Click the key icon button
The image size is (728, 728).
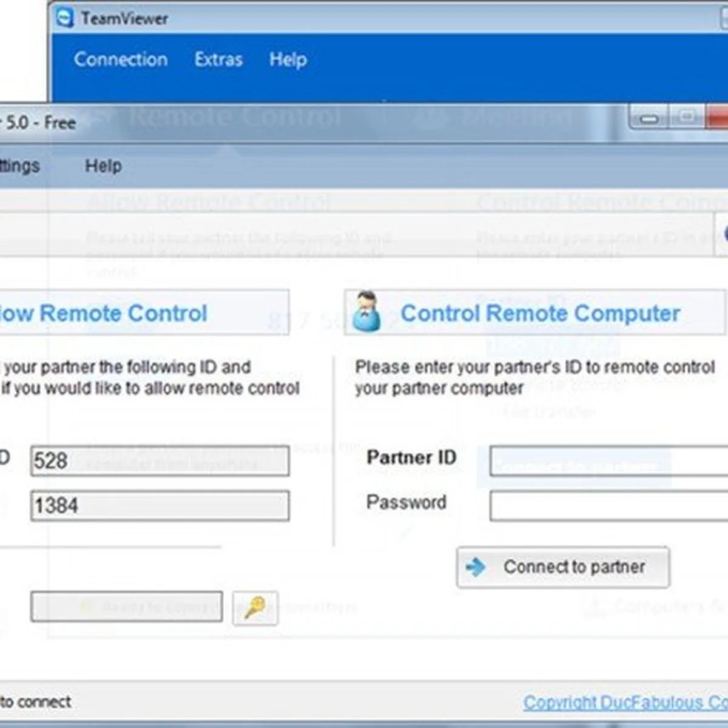coord(255,607)
